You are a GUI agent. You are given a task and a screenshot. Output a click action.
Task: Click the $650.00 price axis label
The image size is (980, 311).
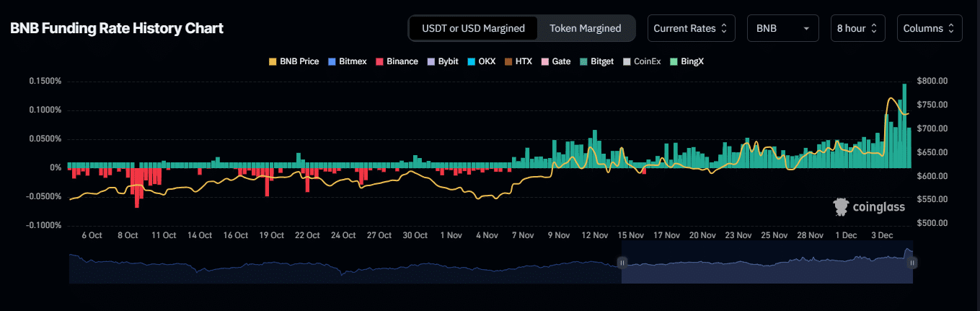(x=932, y=152)
